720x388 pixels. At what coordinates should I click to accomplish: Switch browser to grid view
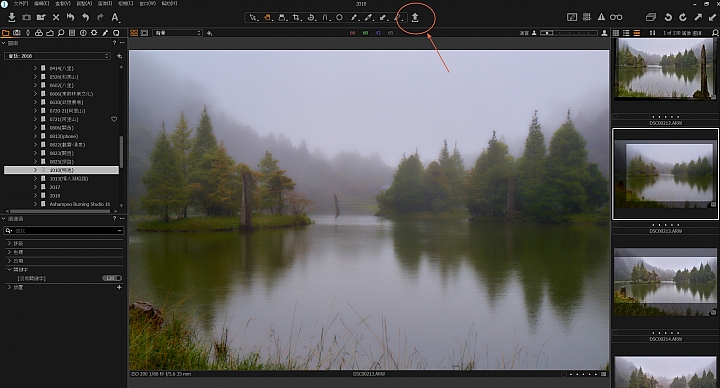pyautogui.click(x=616, y=33)
